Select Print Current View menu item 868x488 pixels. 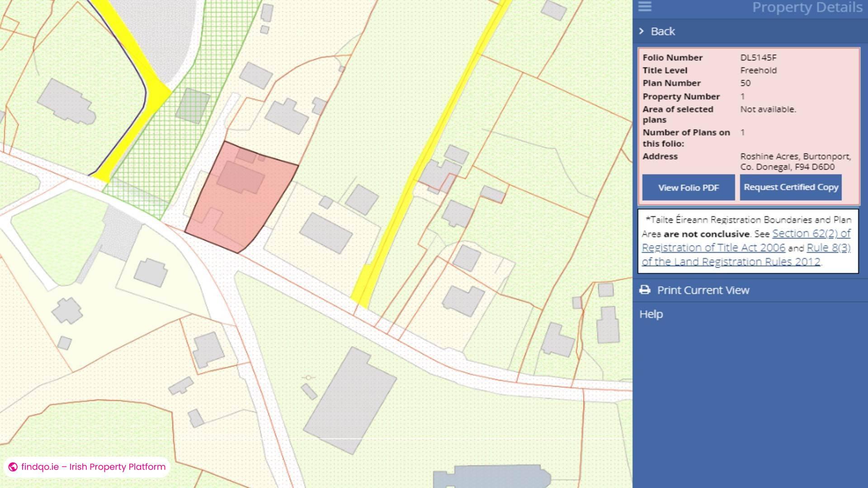point(703,290)
